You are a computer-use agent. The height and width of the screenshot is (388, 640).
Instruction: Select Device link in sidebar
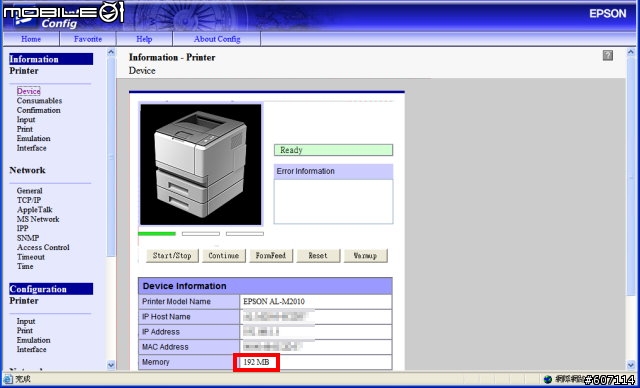[29, 91]
